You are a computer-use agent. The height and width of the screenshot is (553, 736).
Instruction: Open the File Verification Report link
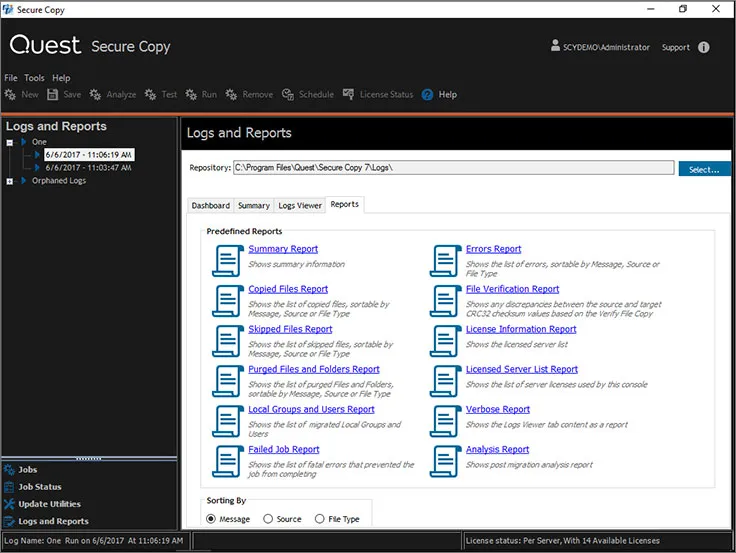tap(513, 289)
